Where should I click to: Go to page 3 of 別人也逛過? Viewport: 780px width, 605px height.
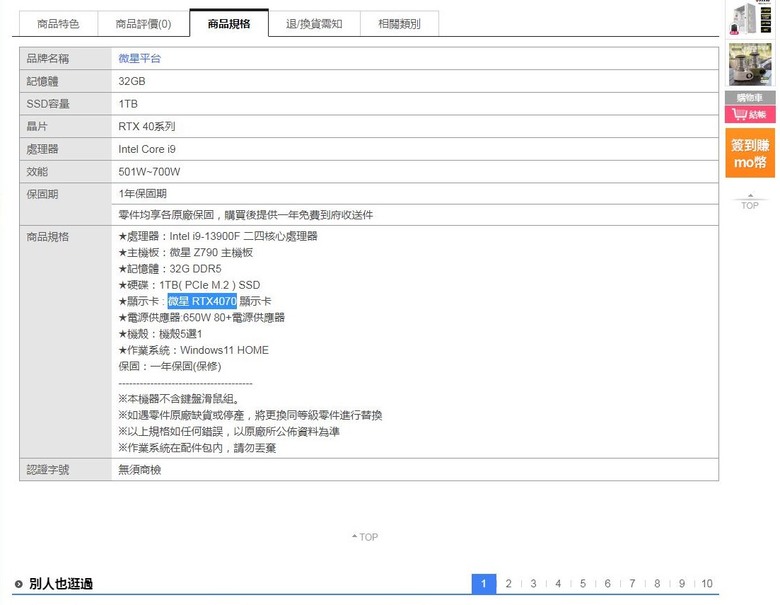click(x=533, y=584)
